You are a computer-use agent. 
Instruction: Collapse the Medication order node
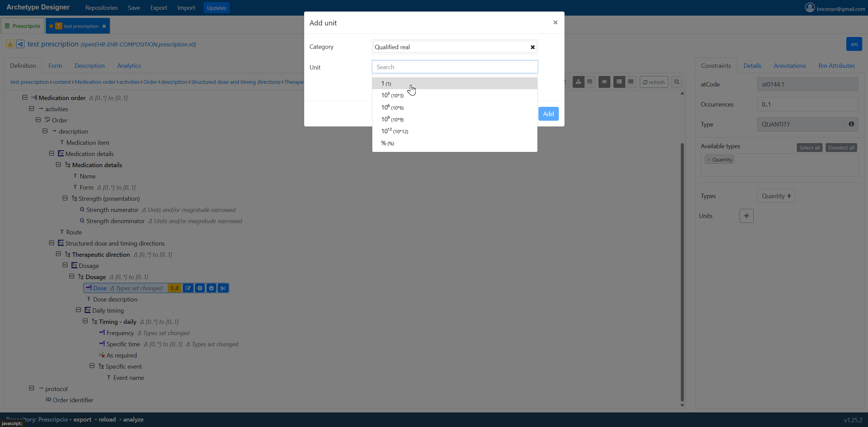point(25,97)
